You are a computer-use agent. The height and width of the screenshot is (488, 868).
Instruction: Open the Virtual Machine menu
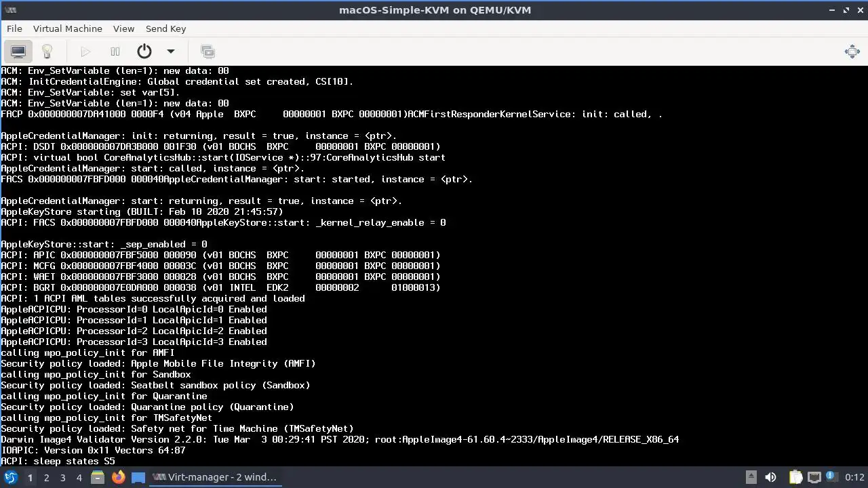pos(68,28)
